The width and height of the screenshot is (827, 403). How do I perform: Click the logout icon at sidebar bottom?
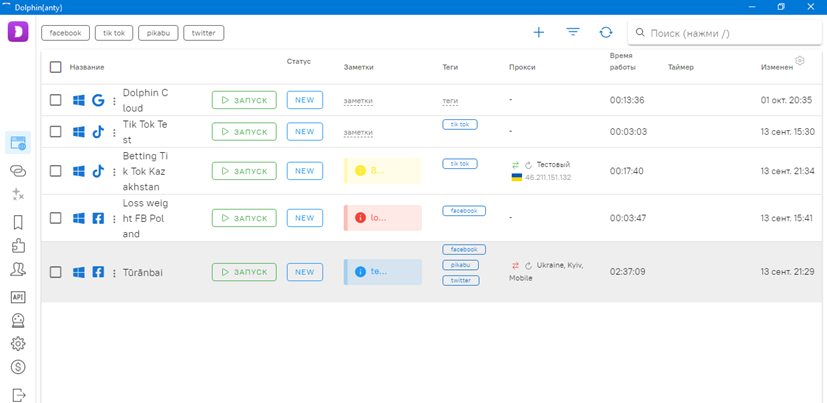point(18,395)
